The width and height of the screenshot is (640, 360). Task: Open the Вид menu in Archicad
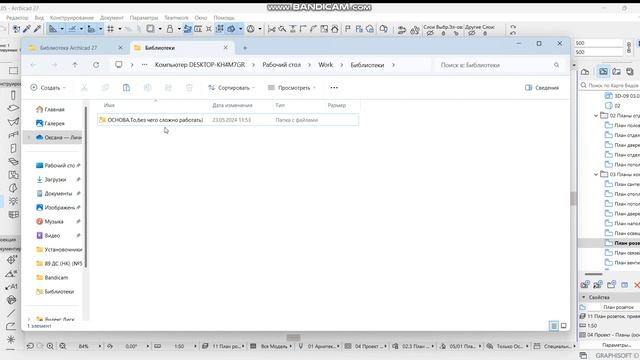[x=39, y=18]
